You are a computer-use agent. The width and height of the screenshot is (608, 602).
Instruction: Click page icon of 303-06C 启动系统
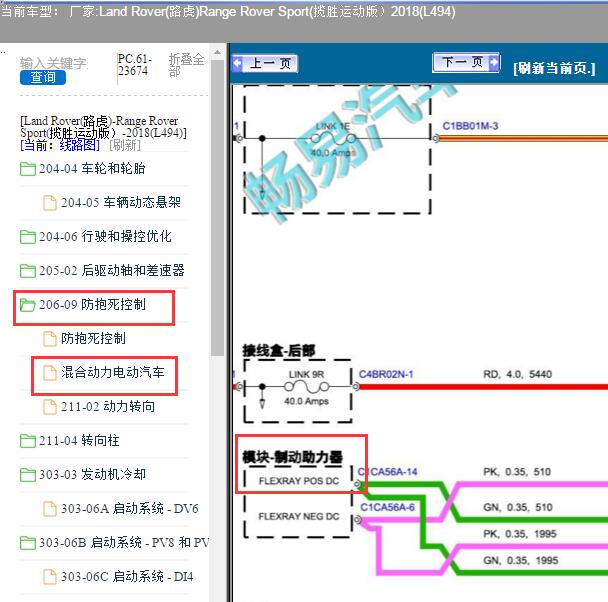point(50,576)
